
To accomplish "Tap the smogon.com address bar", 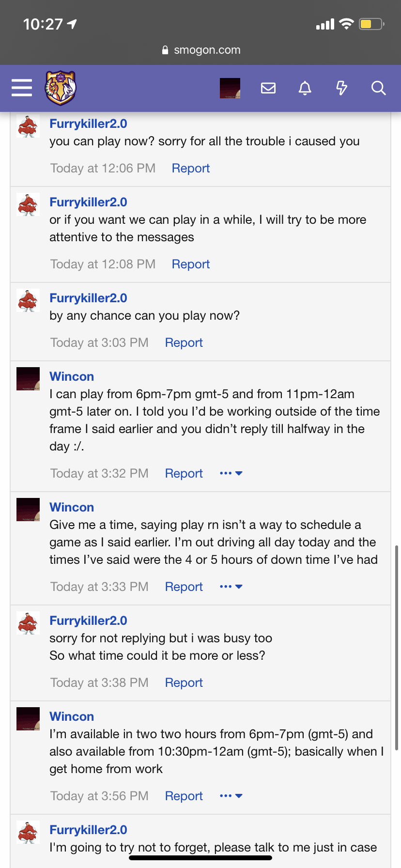I will [x=200, y=50].
